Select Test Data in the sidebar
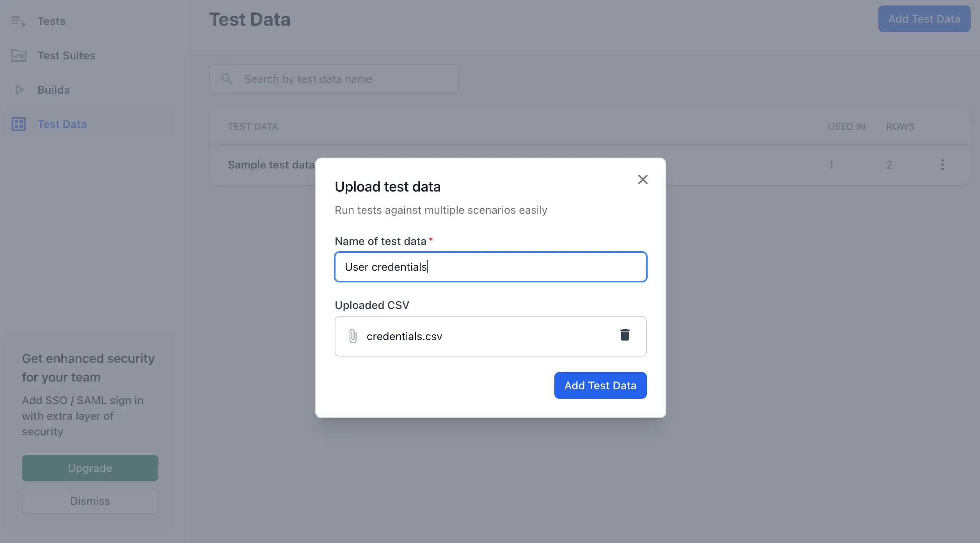The width and height of the screenshot is (980, 543). (x=62, y=124)
